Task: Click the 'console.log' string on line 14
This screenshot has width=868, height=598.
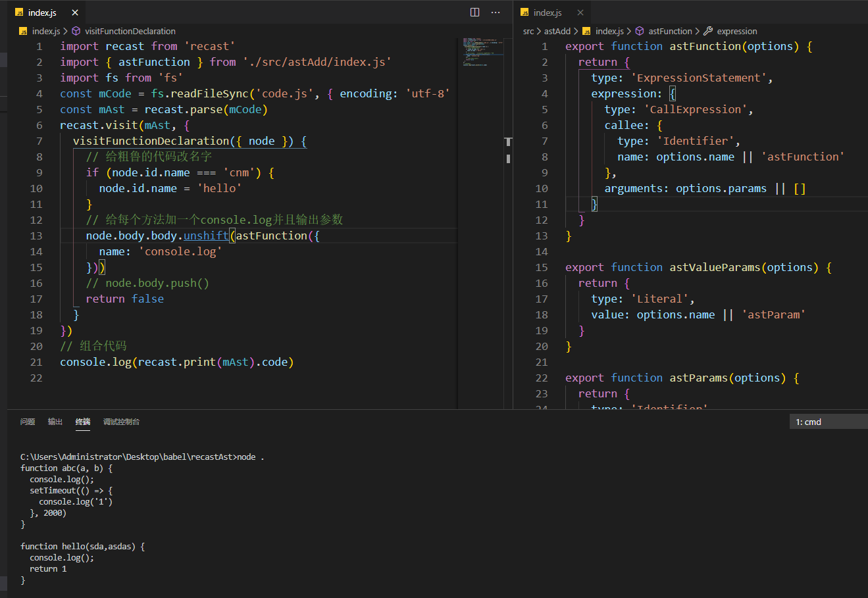Action: [180, 251]
